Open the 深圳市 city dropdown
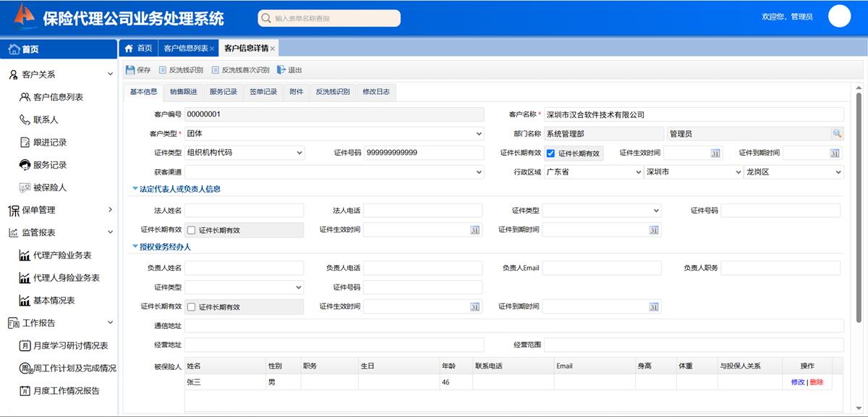Viewport: 868px width, 417px height. [x=693, y=172]
